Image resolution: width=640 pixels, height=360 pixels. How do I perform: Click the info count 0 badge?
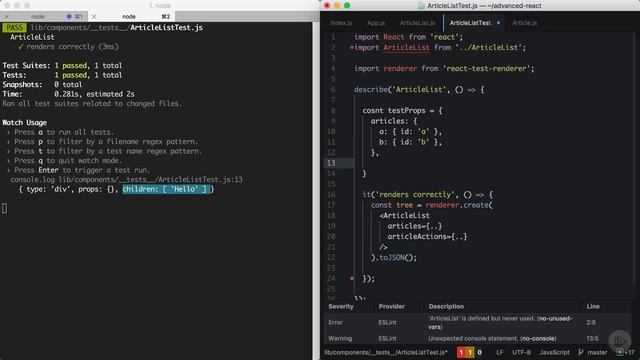pyautogui.click(x=479, y=352)
